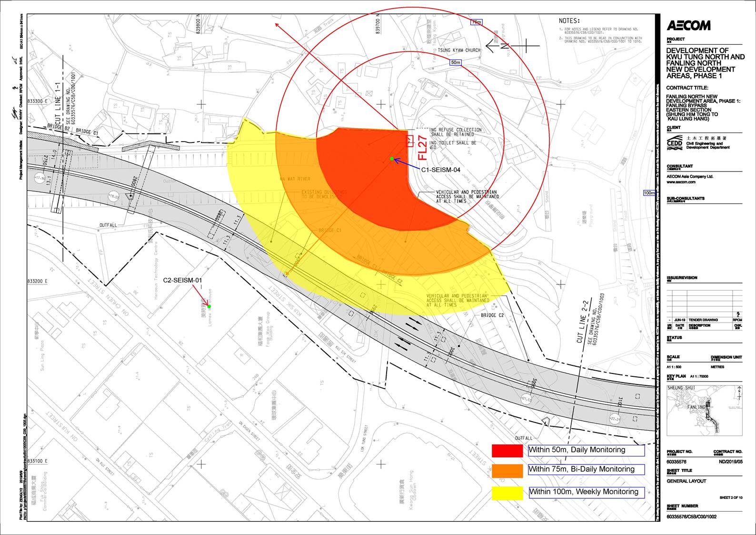Click 'Civil Engineering and Development Department' text

[708, 145]
